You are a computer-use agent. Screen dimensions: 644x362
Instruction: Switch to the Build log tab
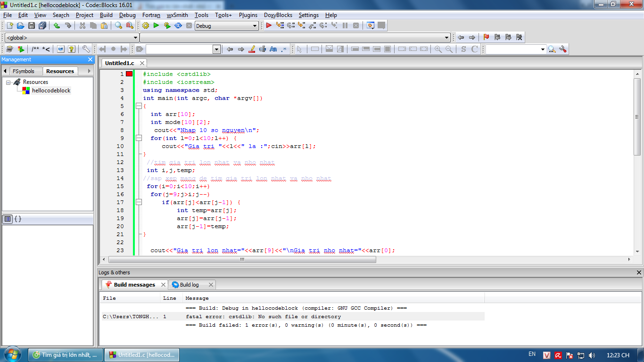click(x=189, y=285)
